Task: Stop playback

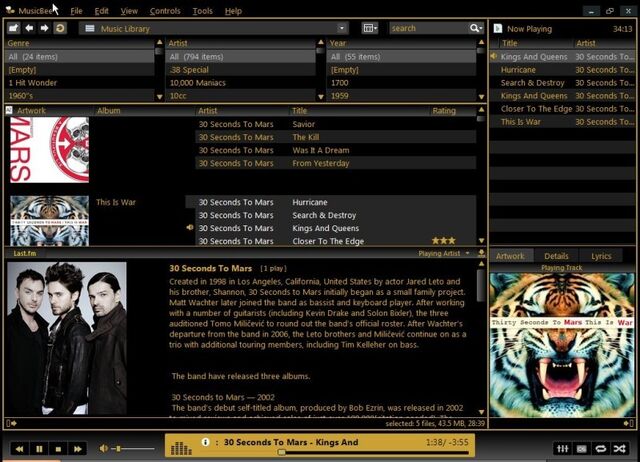Action: (58, 449)
